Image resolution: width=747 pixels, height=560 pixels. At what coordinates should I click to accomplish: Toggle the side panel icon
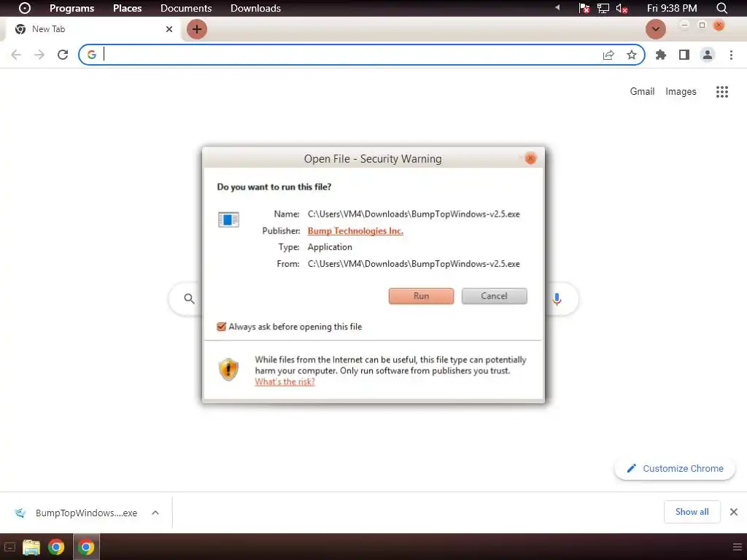click(x=684, y=55)
